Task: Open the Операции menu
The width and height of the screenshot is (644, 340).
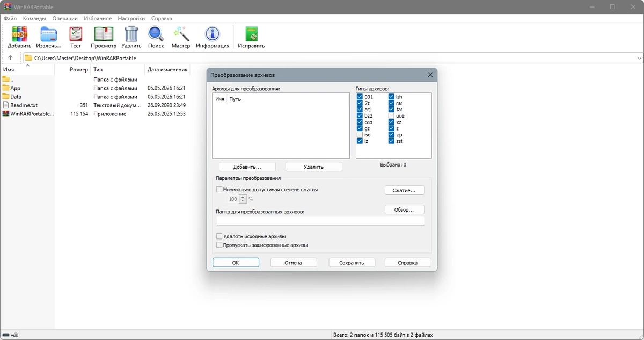Action: (x=65, y=18)
